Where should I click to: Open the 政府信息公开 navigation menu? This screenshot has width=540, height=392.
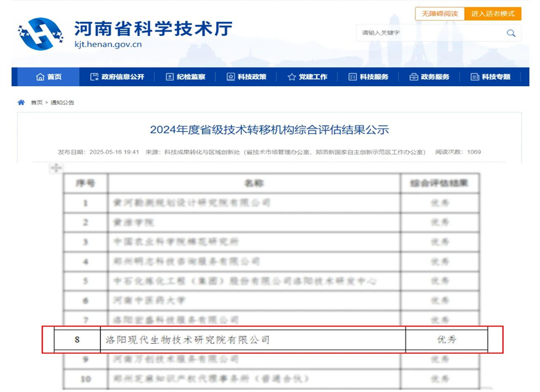(117, 76)
